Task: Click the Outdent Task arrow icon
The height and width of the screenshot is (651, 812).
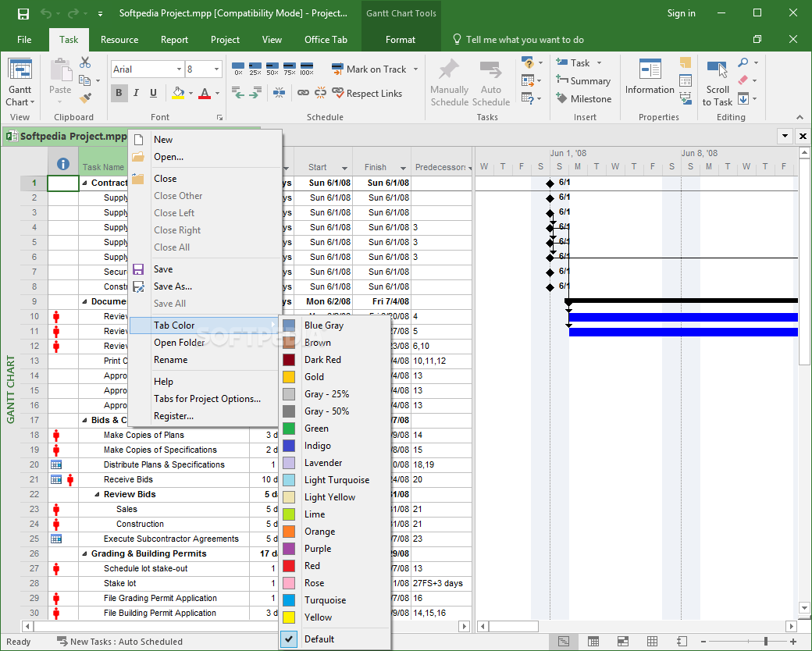Action: tap(238, 93)
